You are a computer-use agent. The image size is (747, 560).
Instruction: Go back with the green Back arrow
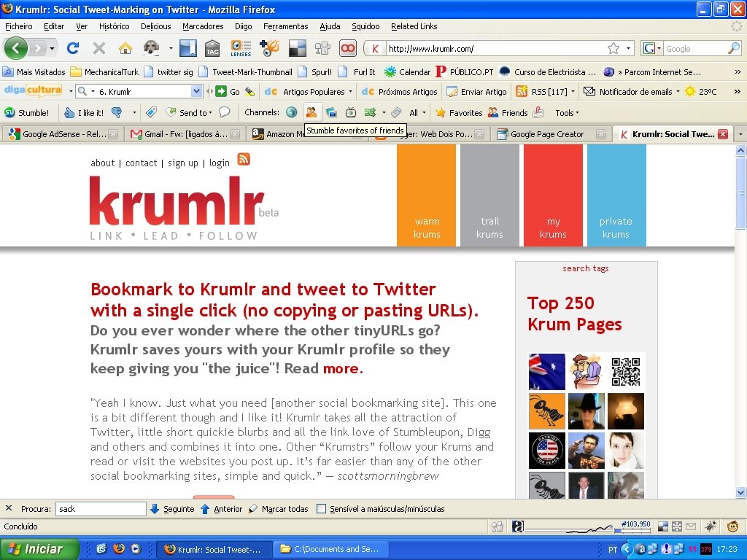pyautogui.click(x=16, y=48)
